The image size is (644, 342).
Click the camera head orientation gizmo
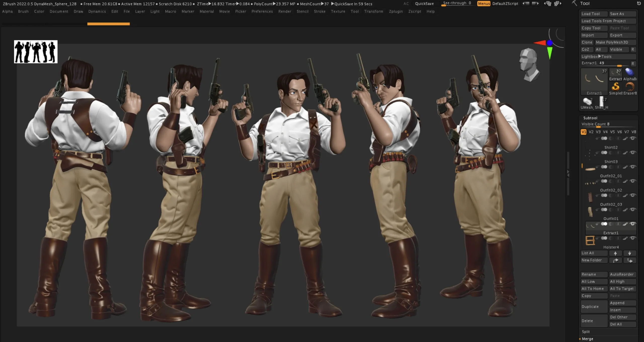click(529, 65)
